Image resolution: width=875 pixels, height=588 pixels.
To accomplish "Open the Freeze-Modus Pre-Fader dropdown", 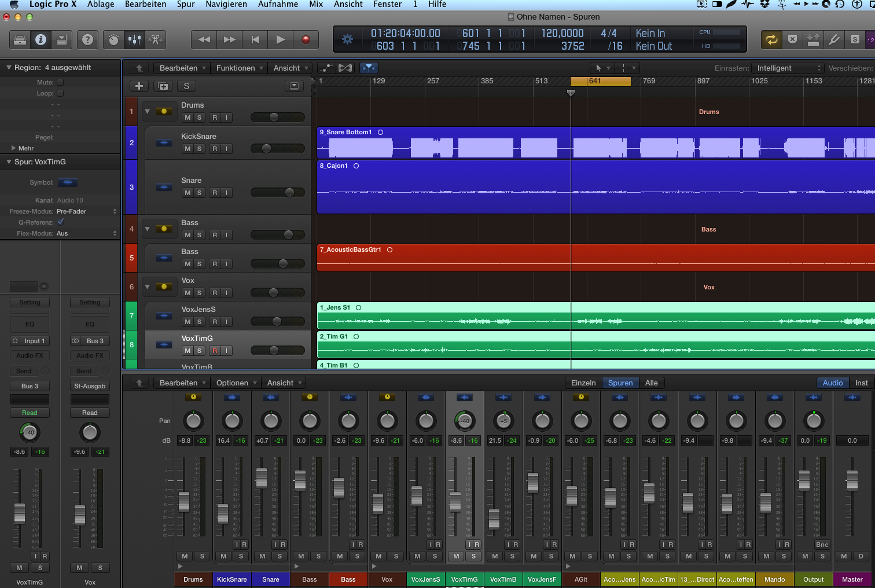I will click(87, 211).
